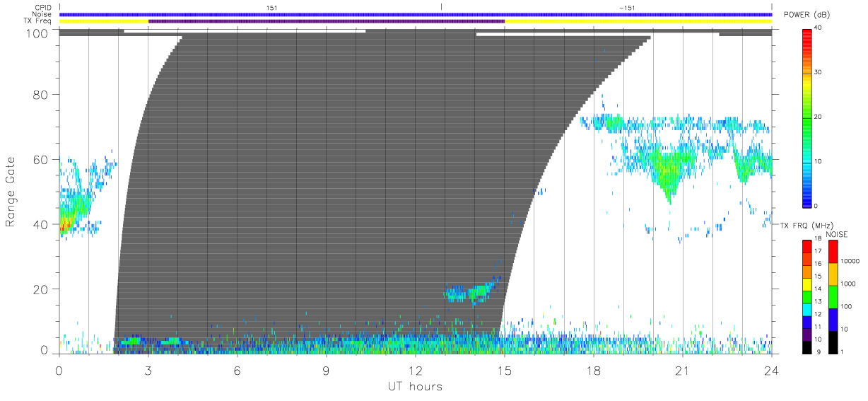Click the orange block of NOISE colorbar

[x=833, y=274]
